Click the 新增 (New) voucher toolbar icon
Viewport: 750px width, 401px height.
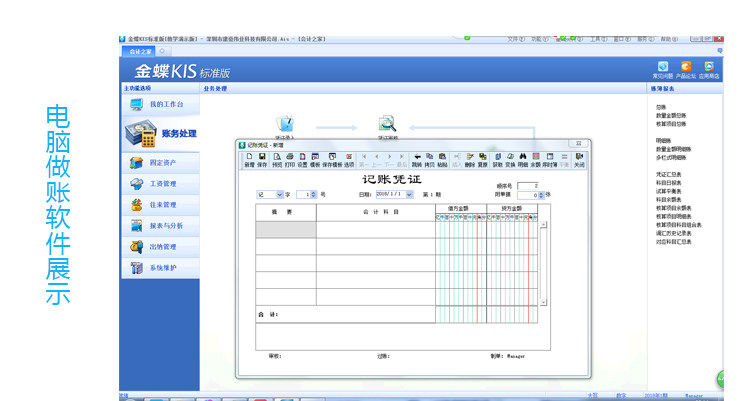click(249, 160)
